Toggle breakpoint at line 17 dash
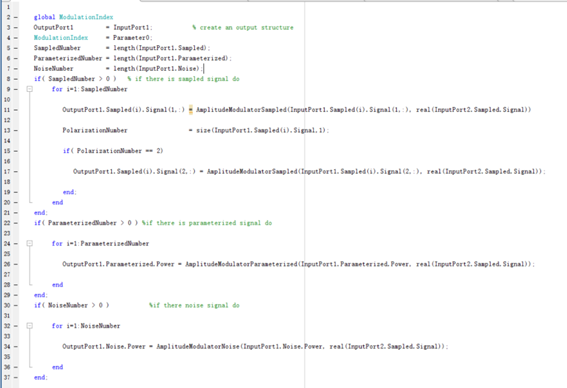567x388 pixels. pos(16,171)
